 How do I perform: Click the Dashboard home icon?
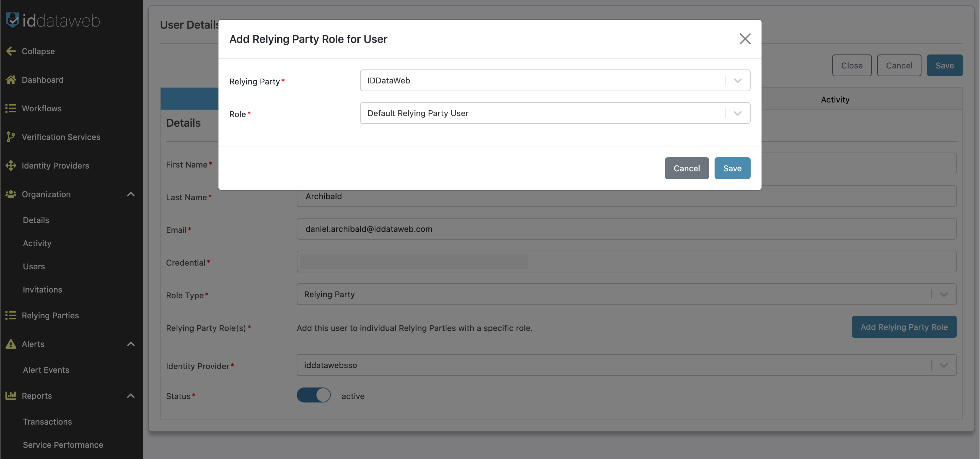(11, 80)
